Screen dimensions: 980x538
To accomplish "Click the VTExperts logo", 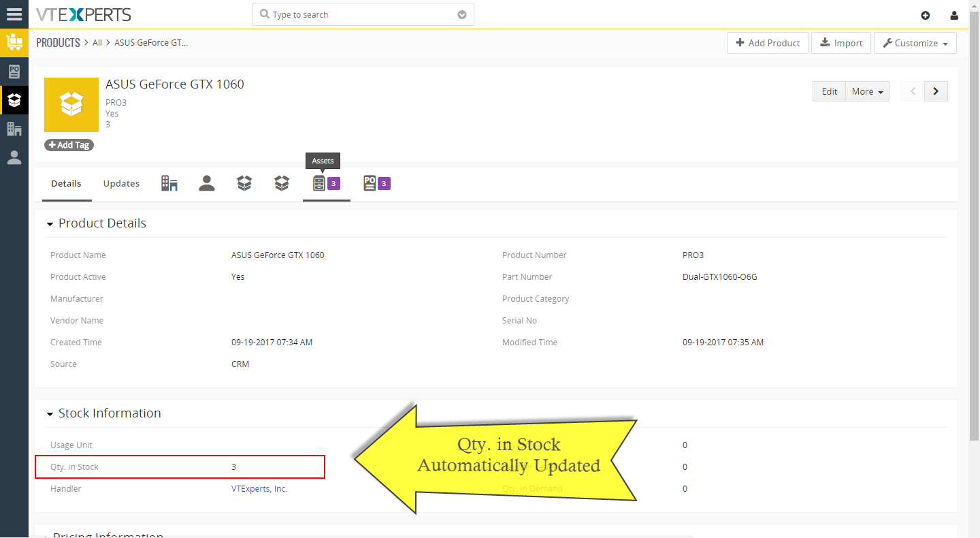I will tap(84, 14).
